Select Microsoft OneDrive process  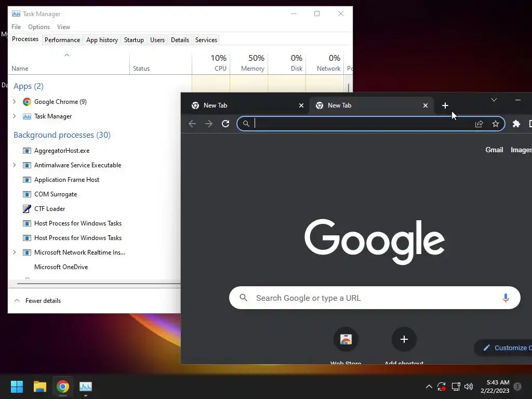(61, 267)
